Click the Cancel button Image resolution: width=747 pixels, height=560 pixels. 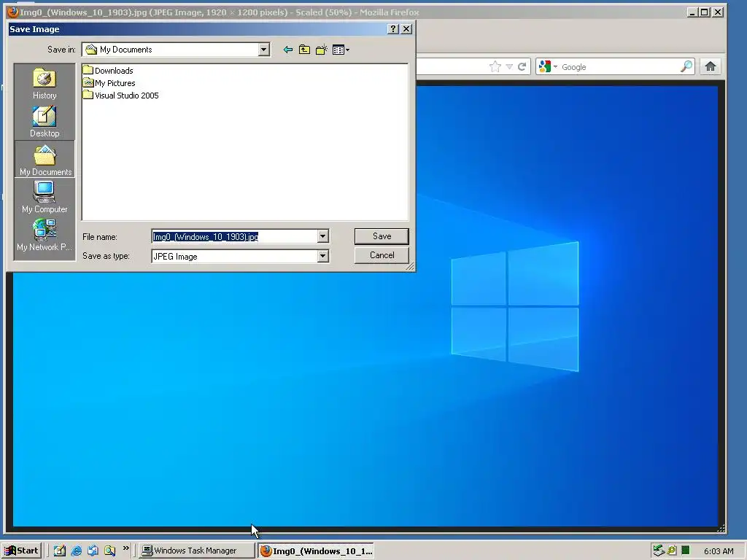pos(382,255)
